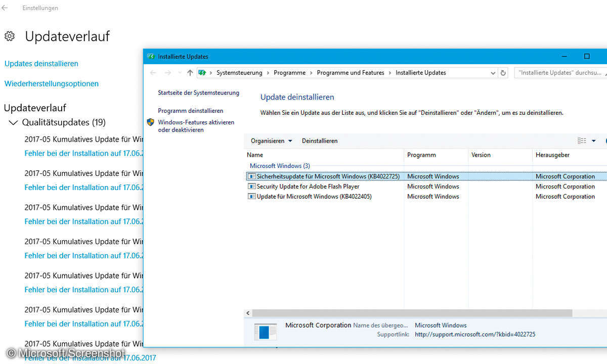Click the view options icon
Screen dimensions: 607x364
pos(582,141)
